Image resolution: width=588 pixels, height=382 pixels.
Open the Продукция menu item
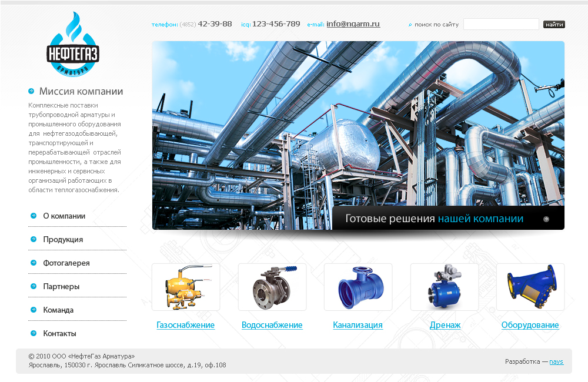tap(63, 240)
